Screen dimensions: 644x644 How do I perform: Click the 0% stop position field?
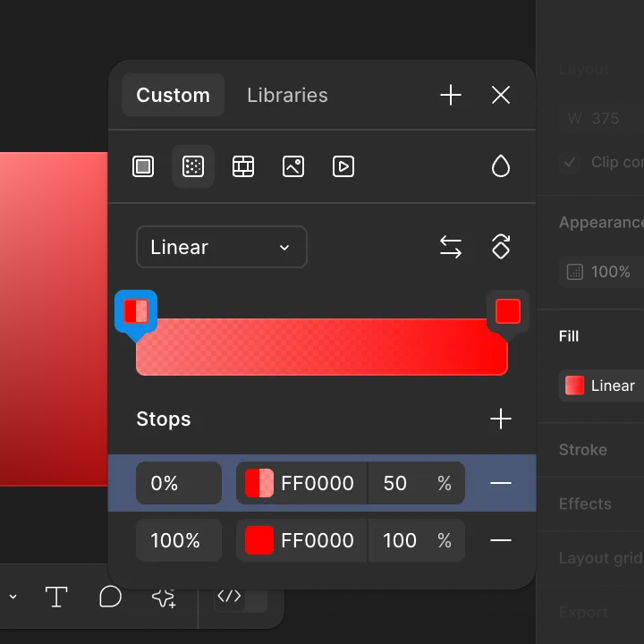tap(179, 483)
